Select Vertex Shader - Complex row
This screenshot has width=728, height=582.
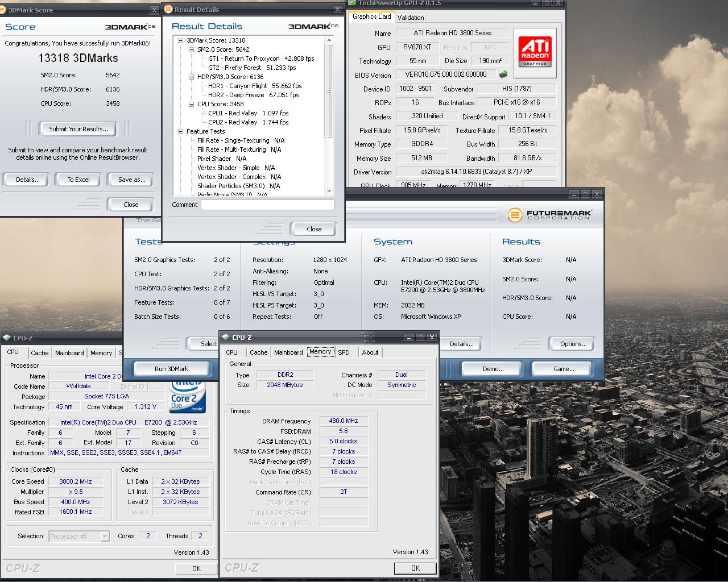click(x=239, y=177)
